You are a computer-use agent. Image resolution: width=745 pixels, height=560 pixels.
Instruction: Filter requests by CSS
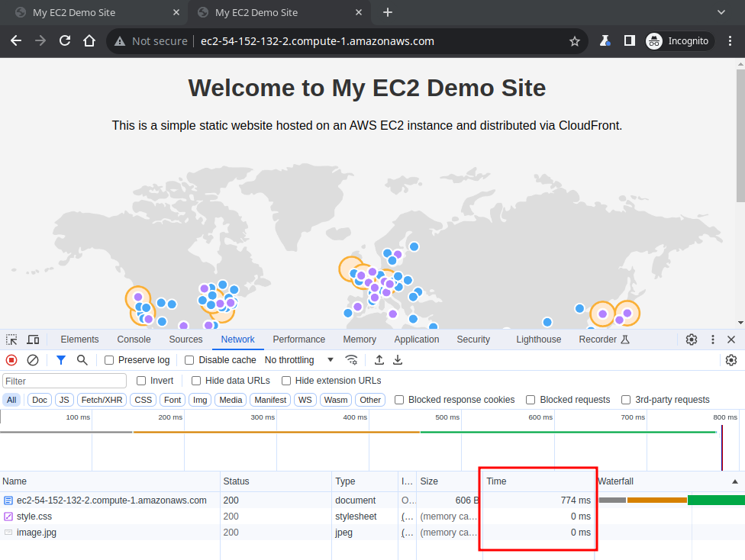[143, 400]
